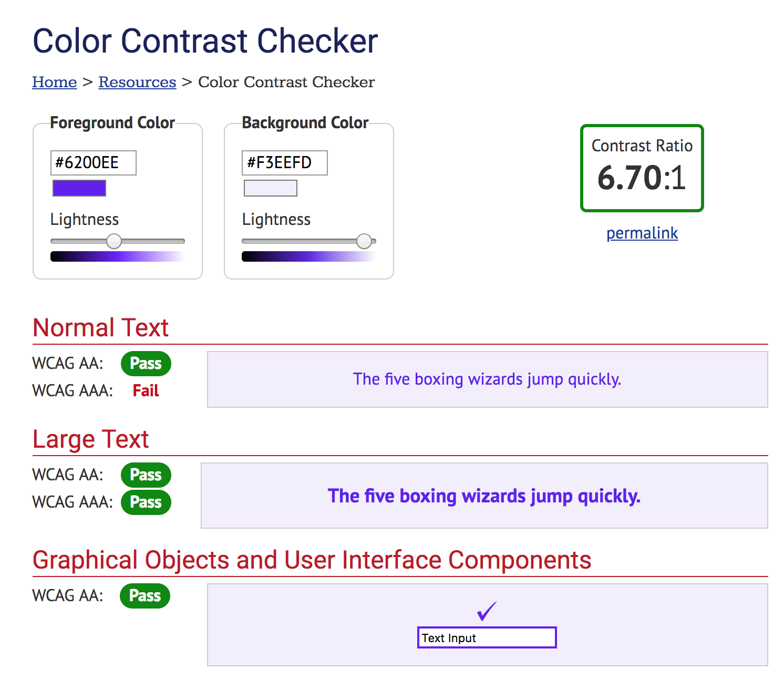The image size is (784, 680).
Task: Click the Normal Text WCAG AA Pass badge
Action: coord(146,363)
